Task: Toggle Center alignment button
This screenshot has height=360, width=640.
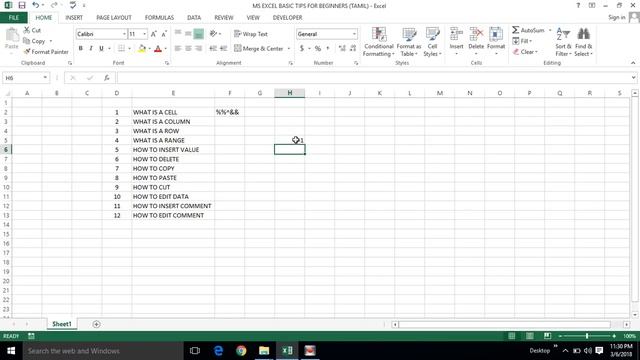Action: tap(188, 49)
